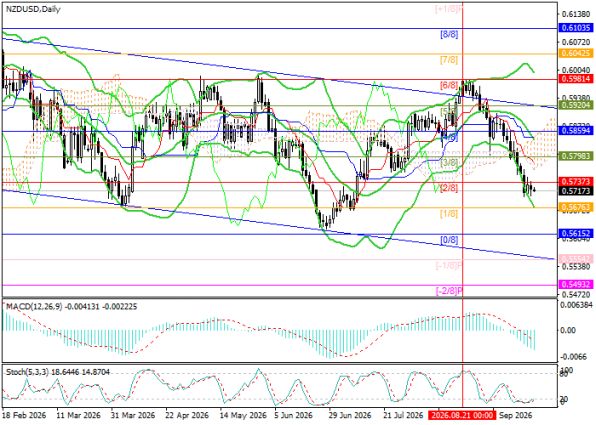Click the 29 Jun 2026 date label
This screenshot has width=596, height=425.
349,415
